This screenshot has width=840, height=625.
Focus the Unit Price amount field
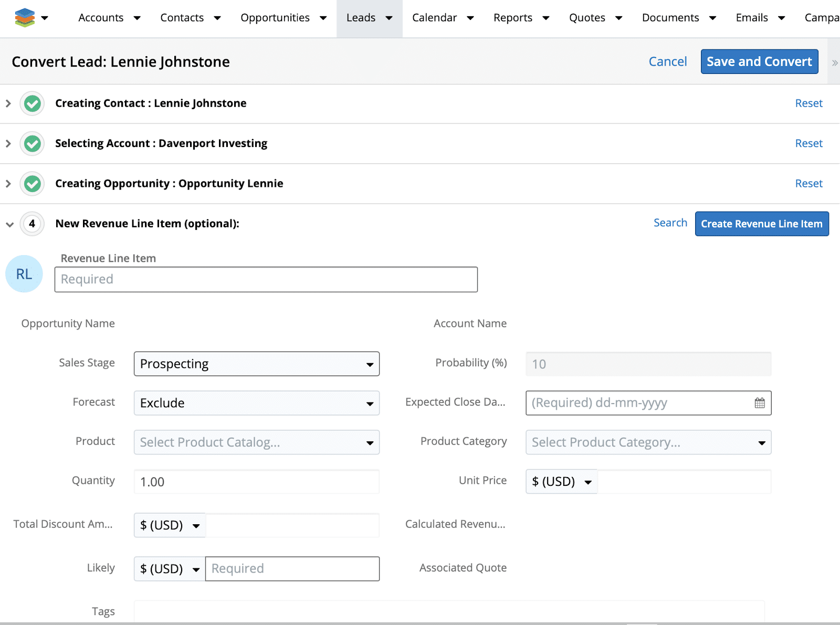(685, 482)
